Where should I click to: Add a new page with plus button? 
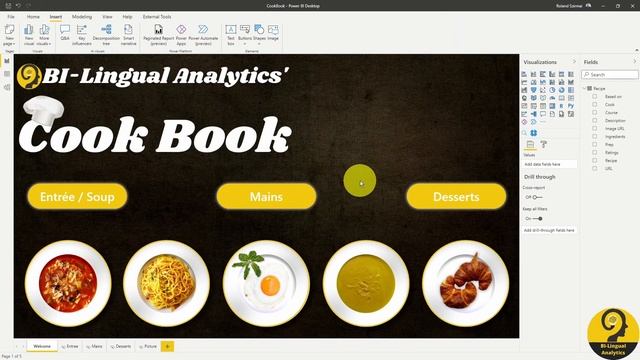167,346
